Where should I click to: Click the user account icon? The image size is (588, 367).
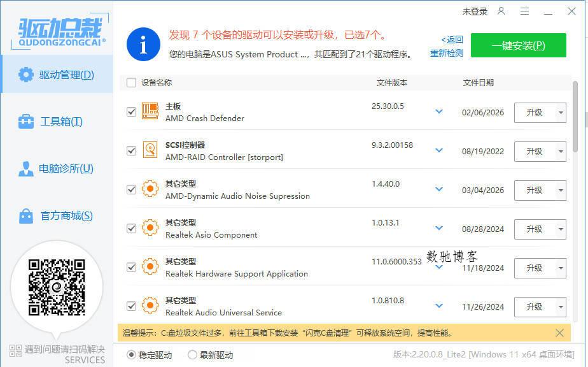tap(501, 11)
